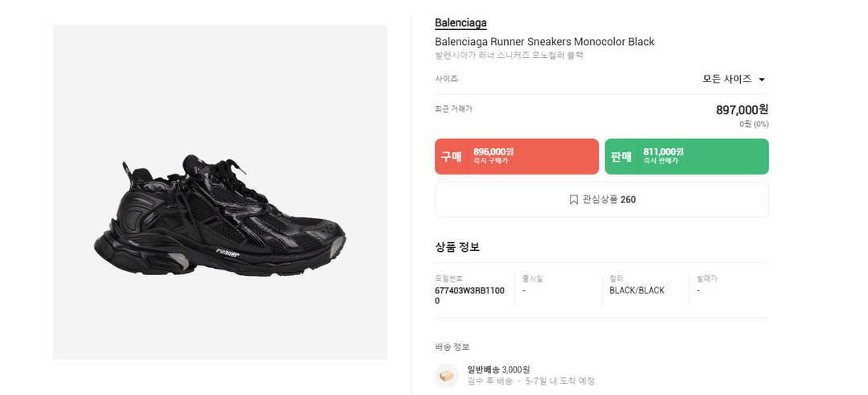Click the model number 677403W3RB11000
The width and height of the screenshot is (868, 395).
pos(471,295)
